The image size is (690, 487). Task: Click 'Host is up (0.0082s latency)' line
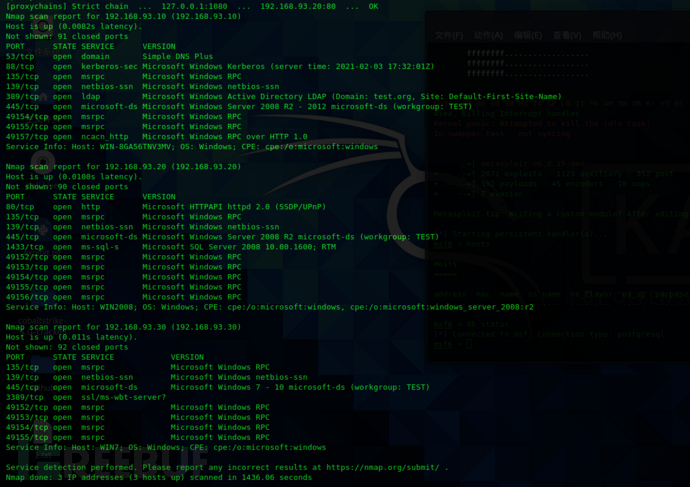(x=74, y=26)
